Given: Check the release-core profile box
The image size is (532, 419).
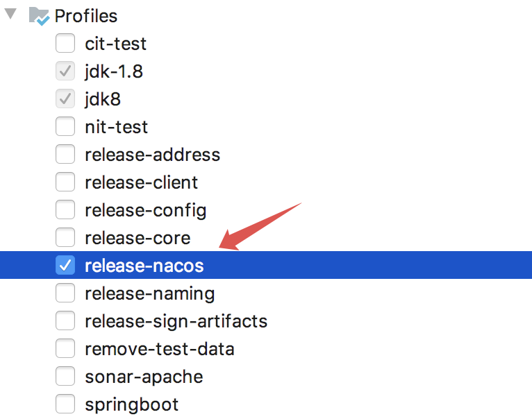Looking at the screenshot, I should point(65,238).
